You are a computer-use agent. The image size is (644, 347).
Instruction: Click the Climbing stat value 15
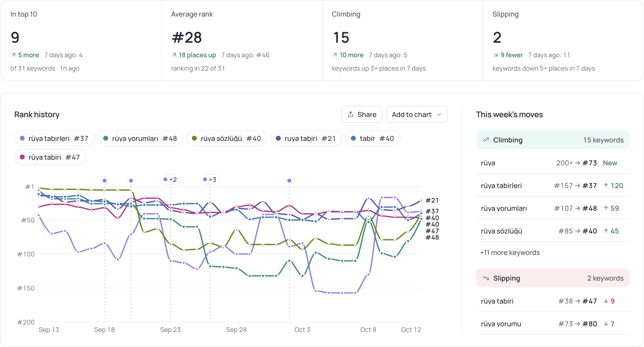pos(341,38)
